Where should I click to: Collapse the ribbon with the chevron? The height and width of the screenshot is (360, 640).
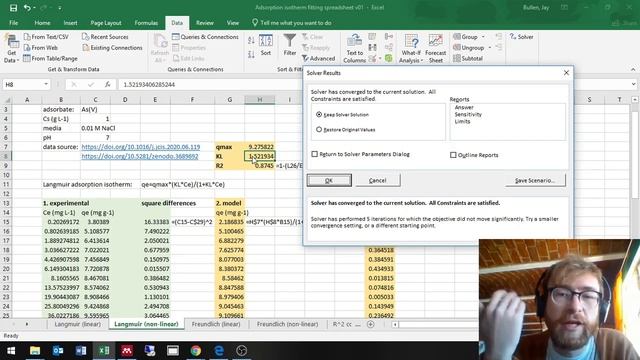(633, 69)
